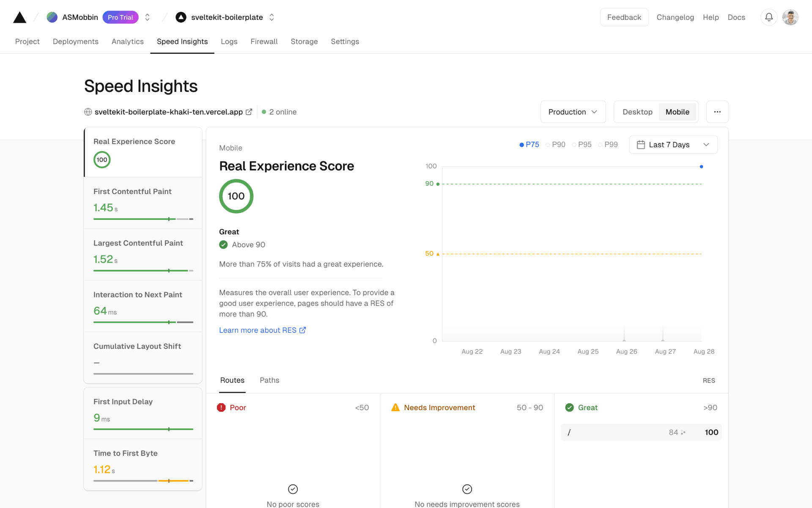Click the First Contentful Paint progress bar
The width and height of the screenshot is (812, 508).
click(x=143, y=219)
